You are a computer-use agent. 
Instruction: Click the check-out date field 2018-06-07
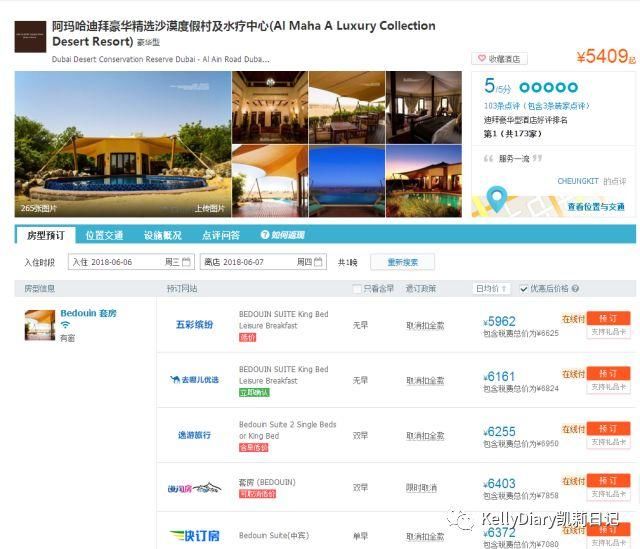click(x=263, y=262)
